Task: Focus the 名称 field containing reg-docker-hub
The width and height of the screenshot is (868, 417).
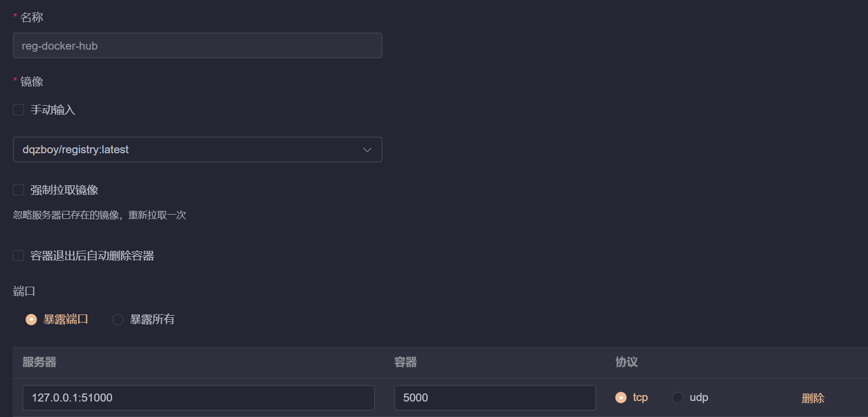Action: (x=197, y=46)
